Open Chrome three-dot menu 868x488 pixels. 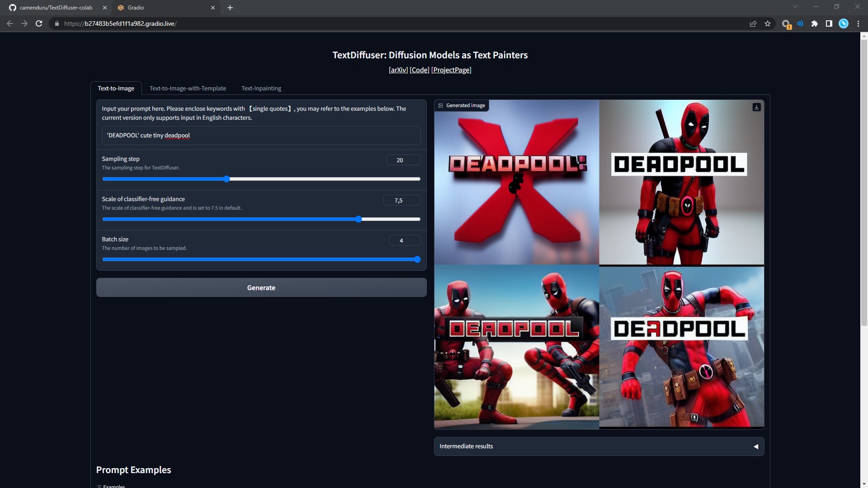[x=858, y=23]
